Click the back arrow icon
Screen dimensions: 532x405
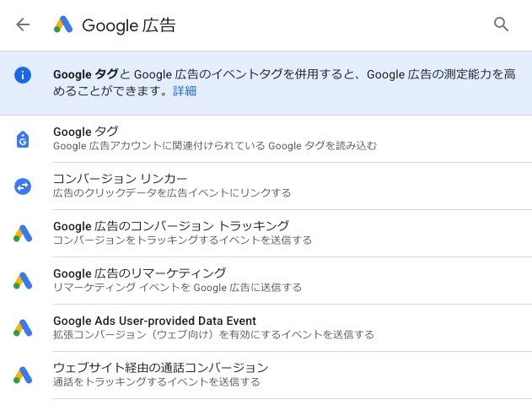[23, 24]
